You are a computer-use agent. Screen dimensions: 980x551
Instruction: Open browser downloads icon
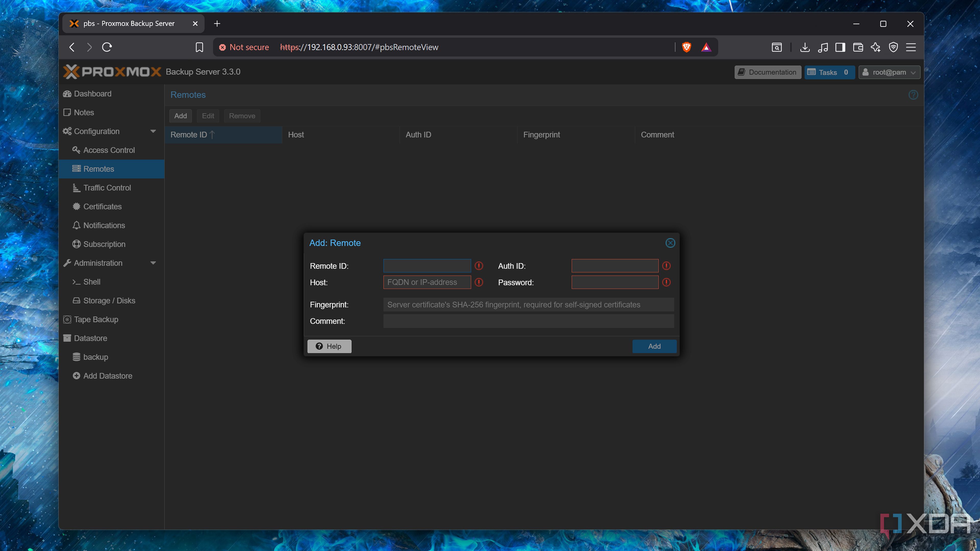pos(805,47)
